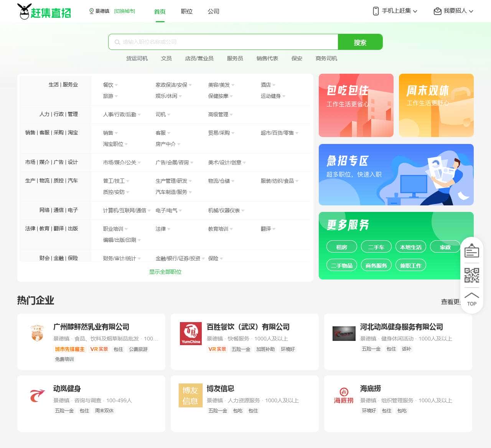
Task: Click the 搜索 search button
Action: pyautogui.click(x=360, y=42)
